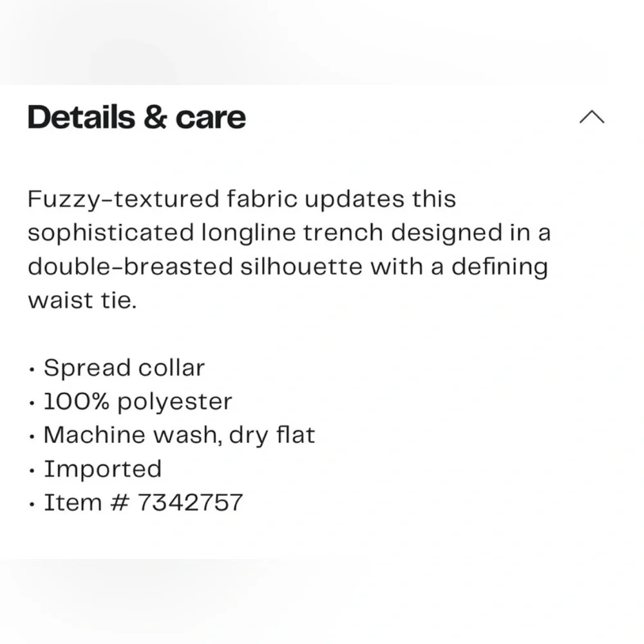The image size is (644, 644).
Task: Click the Item # label
Action: pos(87,503)
